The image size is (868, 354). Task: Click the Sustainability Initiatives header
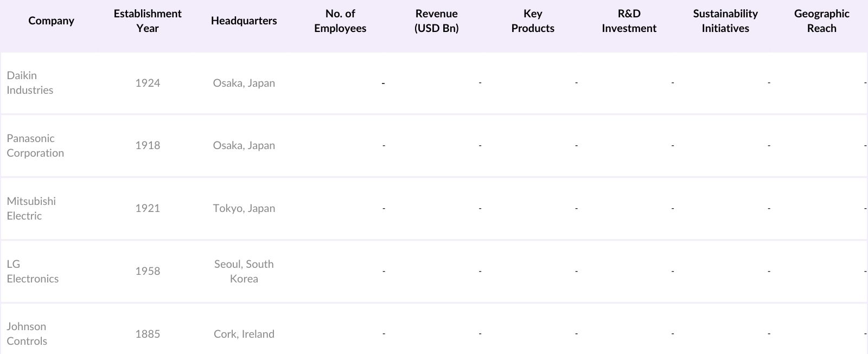(725, 21)
